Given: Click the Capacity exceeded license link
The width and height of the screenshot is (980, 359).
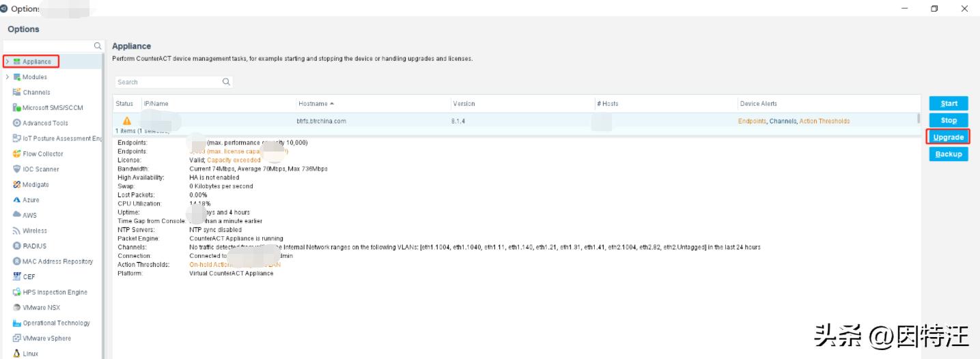Looking at the screenshot, I should pyautogui.click(x=234, y=160).
